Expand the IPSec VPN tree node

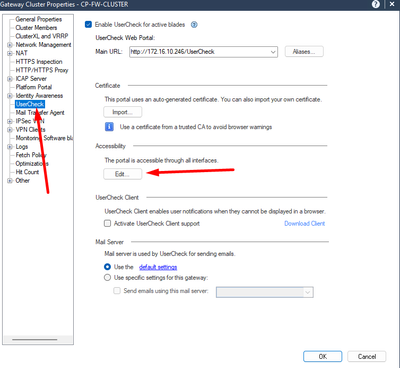(x=10, y=121)
